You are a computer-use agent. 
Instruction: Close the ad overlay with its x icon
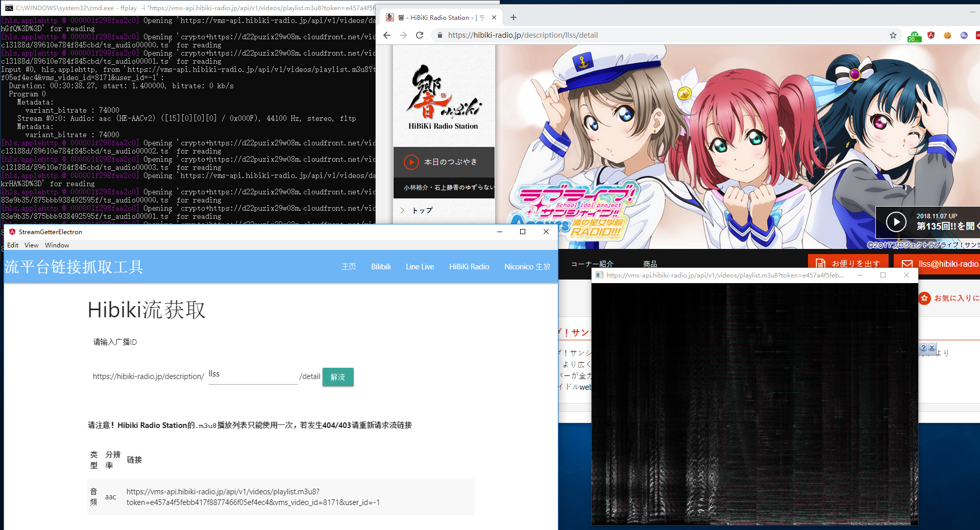[x=933, y=348]
